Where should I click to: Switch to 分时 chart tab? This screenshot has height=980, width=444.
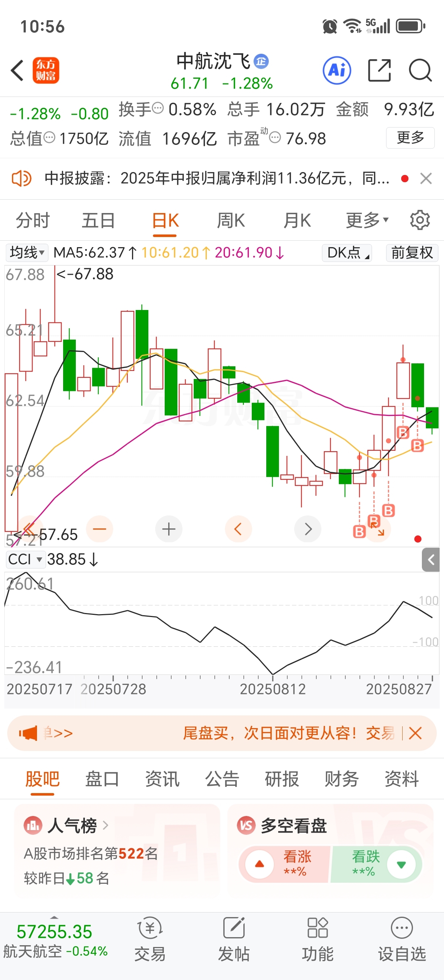(x=33, y=221)
